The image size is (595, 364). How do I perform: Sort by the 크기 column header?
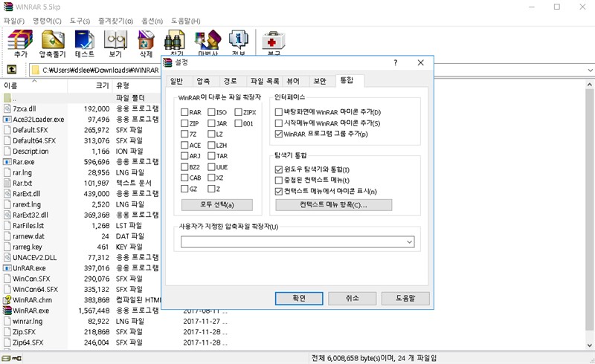point(90,85)
